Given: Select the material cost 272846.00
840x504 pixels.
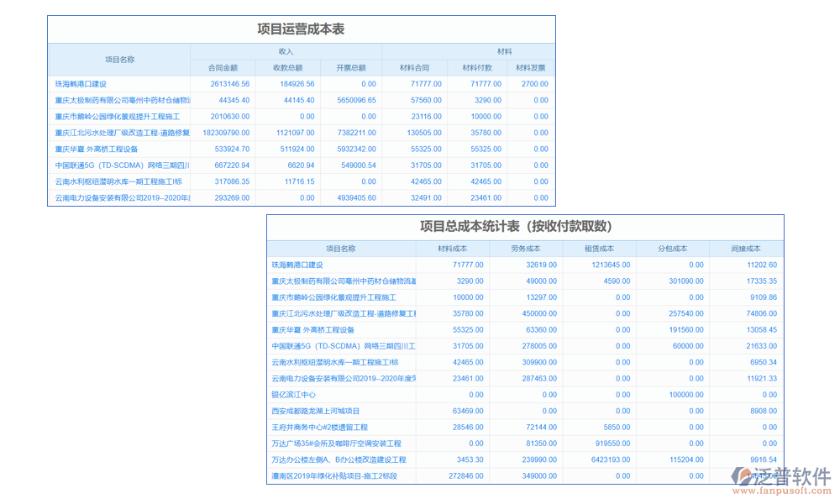Looking at the screenshot, I should (x=466, y=475).
